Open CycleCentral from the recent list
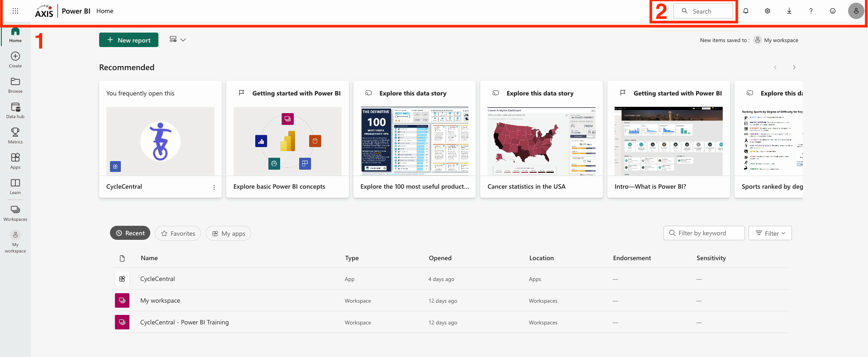868x357 pixels. click(x=157, y=279)
